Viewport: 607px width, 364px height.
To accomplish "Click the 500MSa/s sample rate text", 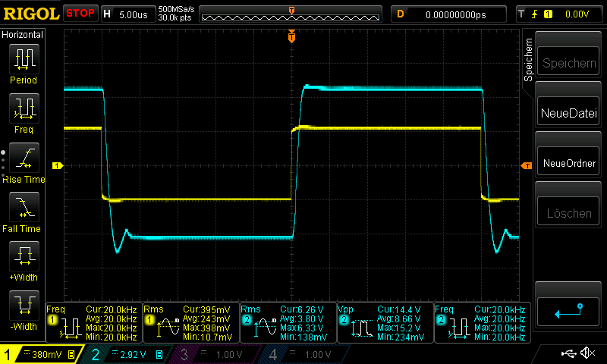I will 176,10.
